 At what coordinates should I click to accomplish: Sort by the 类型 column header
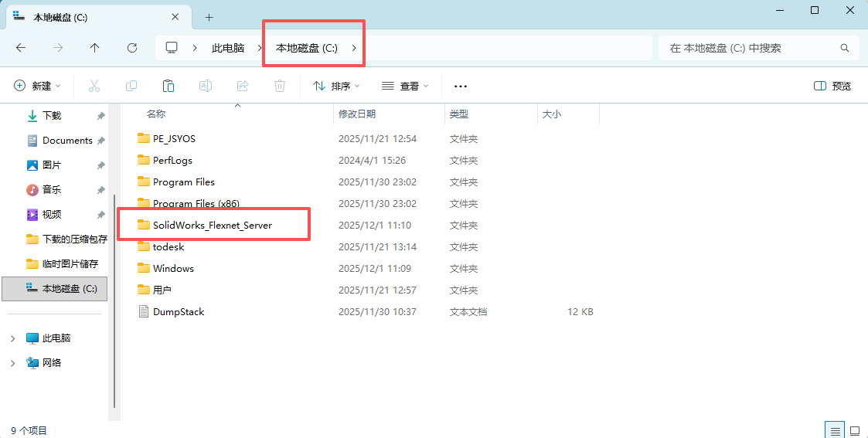pyautogui.click(x=459, y=114)
